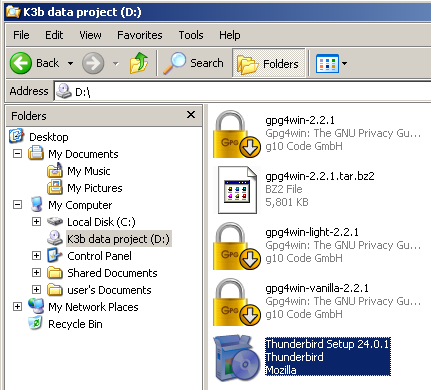This screenshot has height=390, width=431.
Task: Open the View menu
Action: (90, 35)
